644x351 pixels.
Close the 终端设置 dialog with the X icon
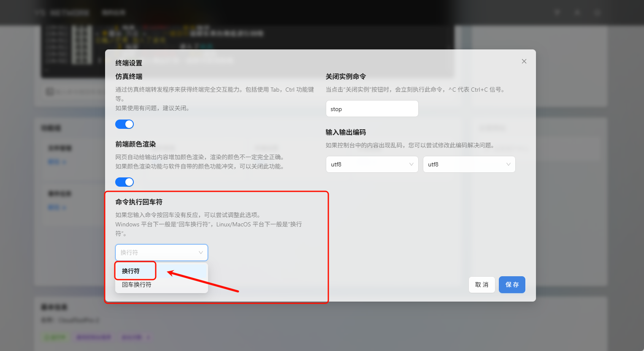(524, 61)
